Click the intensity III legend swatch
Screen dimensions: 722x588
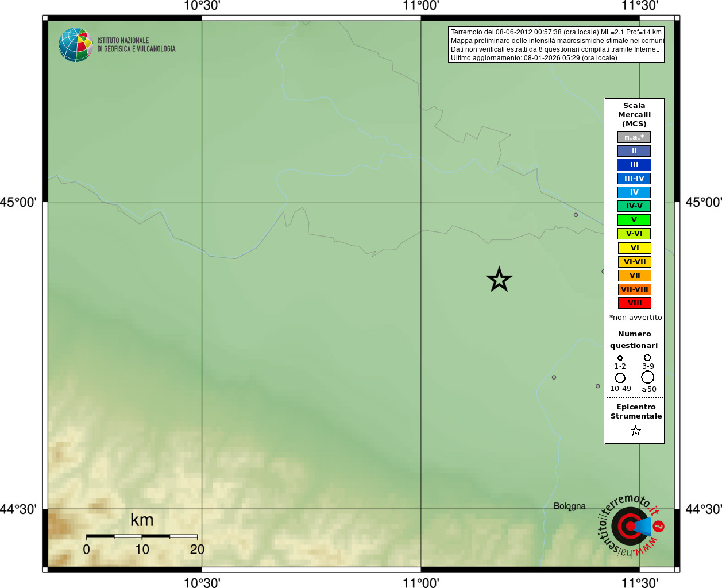(x=634, y=165)
